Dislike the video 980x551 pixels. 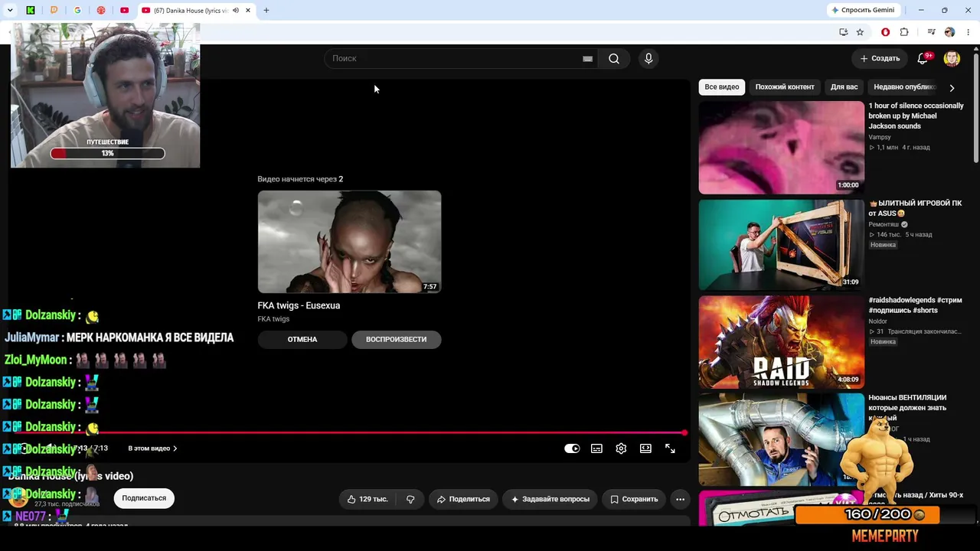coord(410,499)
